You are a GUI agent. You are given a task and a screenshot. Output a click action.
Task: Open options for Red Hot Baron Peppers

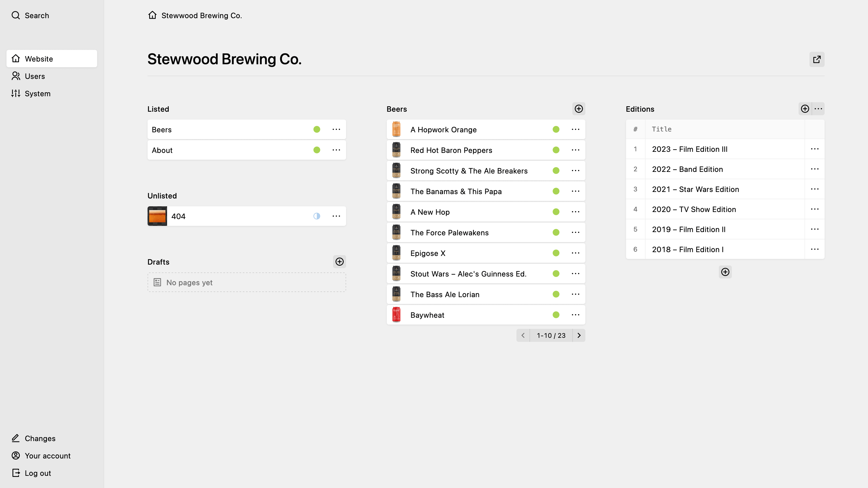click(576, 150)
